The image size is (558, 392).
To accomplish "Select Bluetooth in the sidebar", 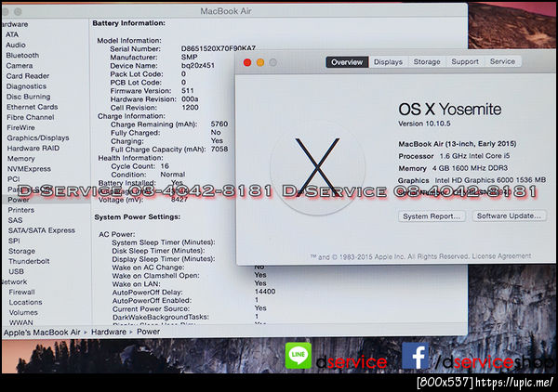I will [22, 55].
